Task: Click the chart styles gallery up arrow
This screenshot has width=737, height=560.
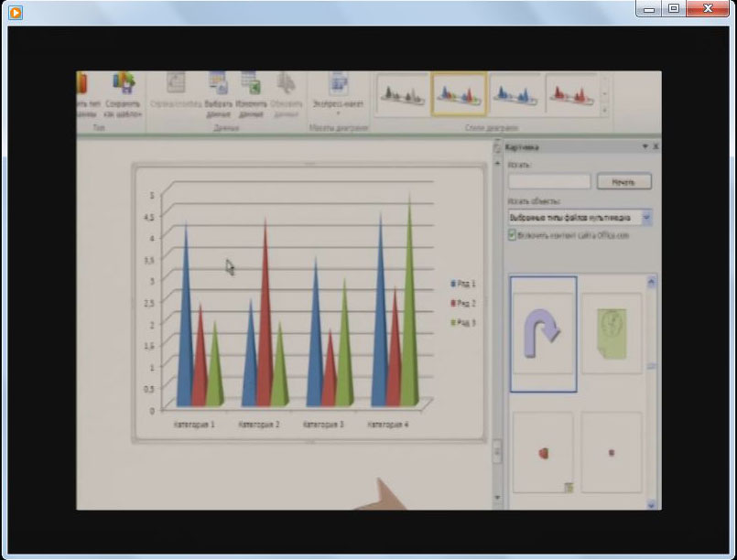Action: point(605,81)
